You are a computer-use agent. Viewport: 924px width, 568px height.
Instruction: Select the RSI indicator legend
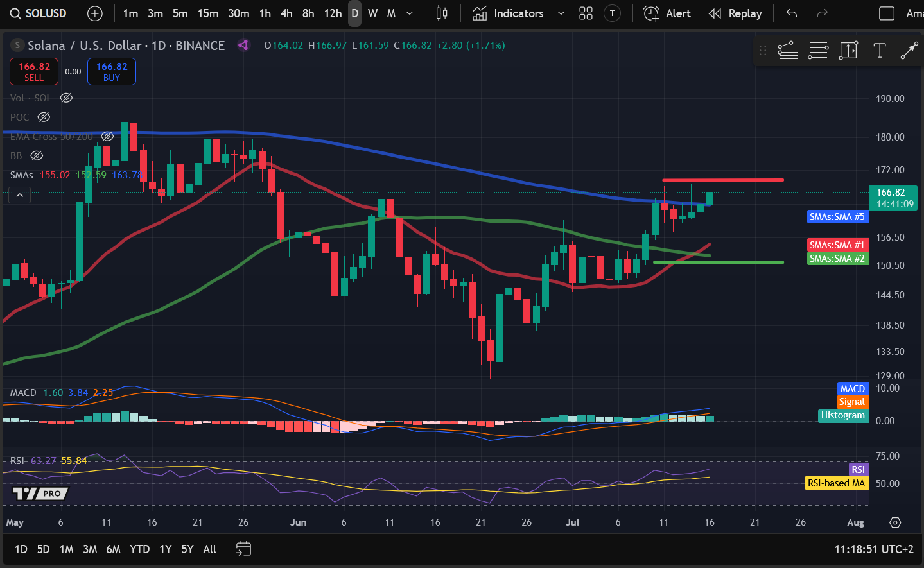17,460
